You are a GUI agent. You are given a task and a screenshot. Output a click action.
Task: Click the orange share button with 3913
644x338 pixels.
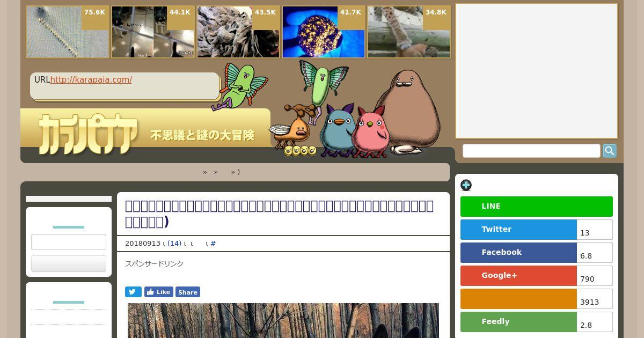coord(518,299)
